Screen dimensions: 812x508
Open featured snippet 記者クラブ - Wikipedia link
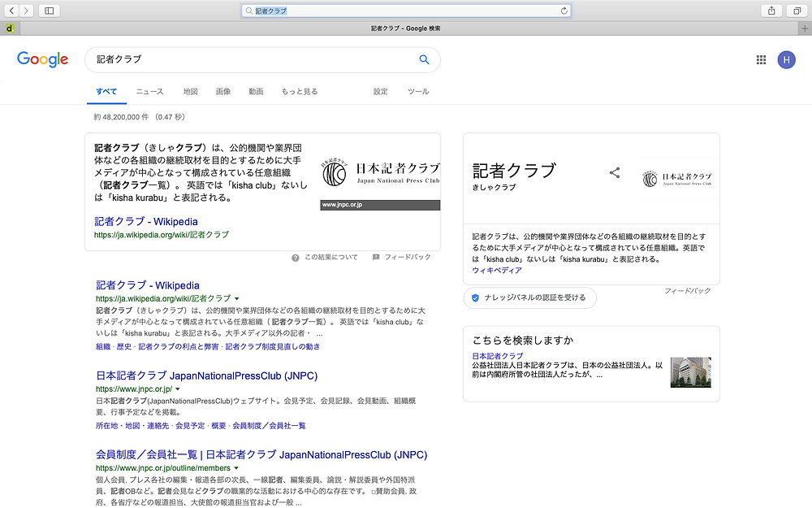[146, 222]
